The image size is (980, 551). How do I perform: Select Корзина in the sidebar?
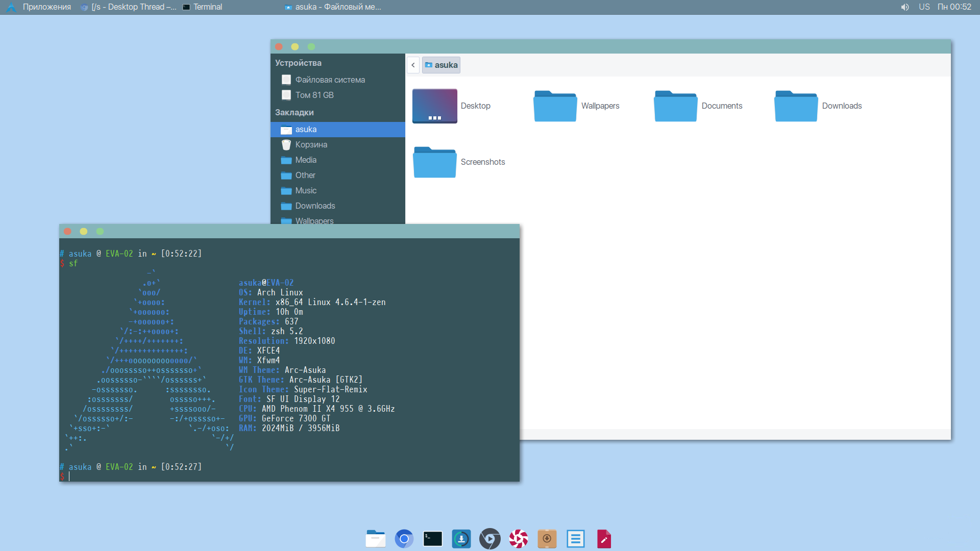click(x=311, y=145)
